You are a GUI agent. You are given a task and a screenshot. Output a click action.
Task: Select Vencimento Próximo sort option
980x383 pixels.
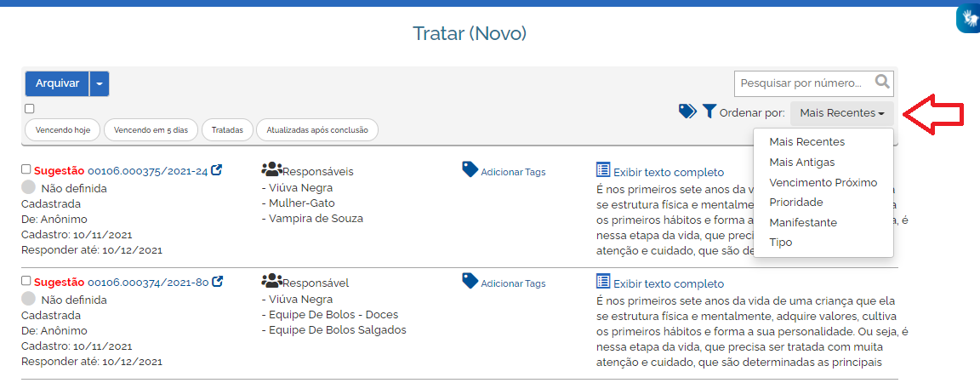tap(823, 183)
